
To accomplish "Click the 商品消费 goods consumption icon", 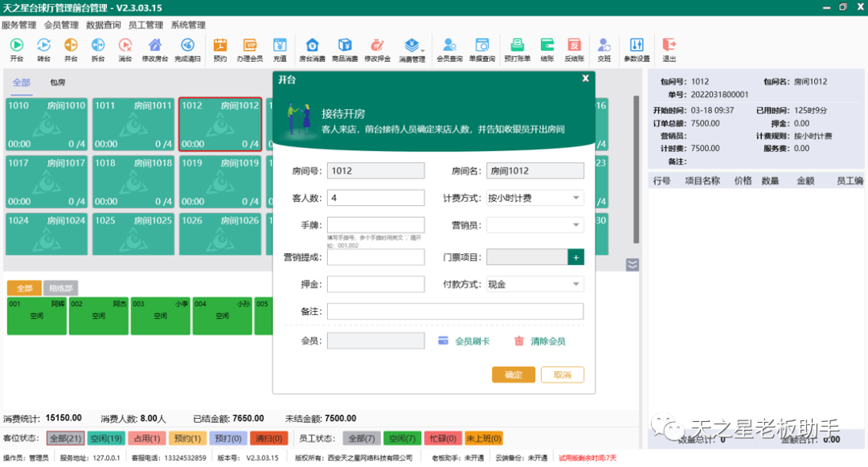I will [x=344, y=50].
